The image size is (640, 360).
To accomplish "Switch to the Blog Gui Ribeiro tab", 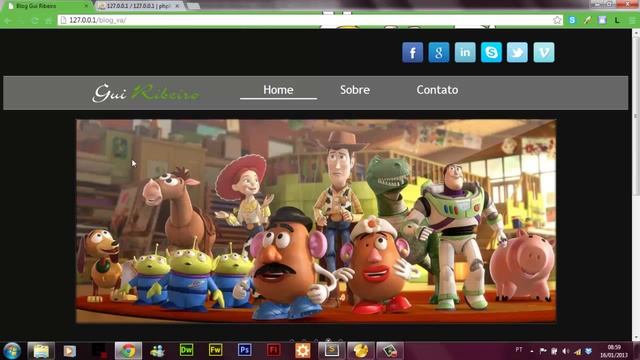I will [x=47, y=6].
